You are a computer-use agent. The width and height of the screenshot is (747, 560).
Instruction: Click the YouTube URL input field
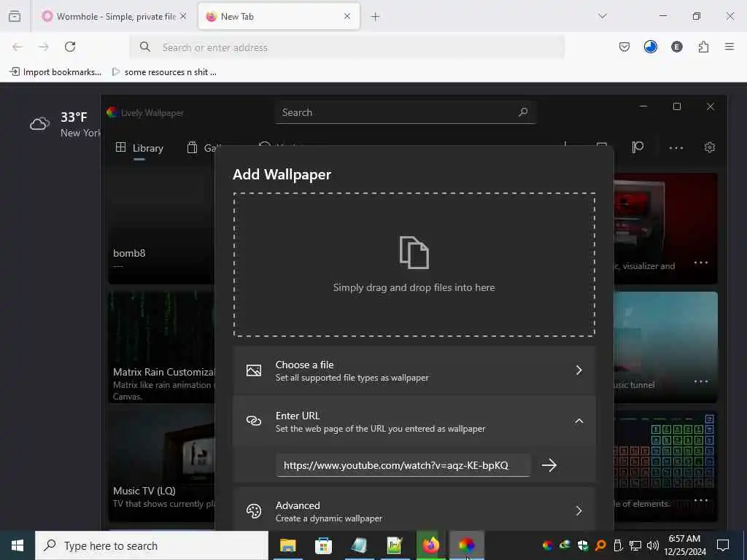[x=403, y=465]
